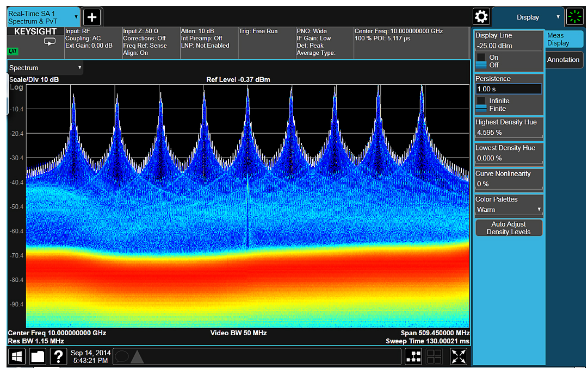Click the Span 509.450000 MHz readout
The image size is (588, 370).
click(x=435, y=333)
